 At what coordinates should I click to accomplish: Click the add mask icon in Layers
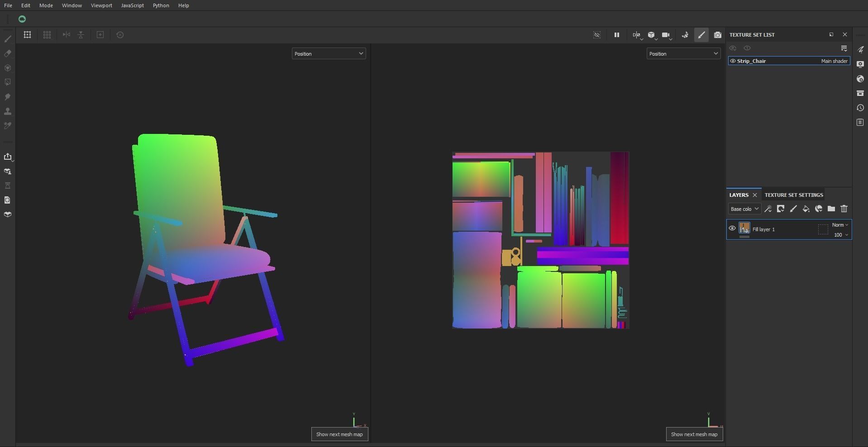tap(781, 209)
